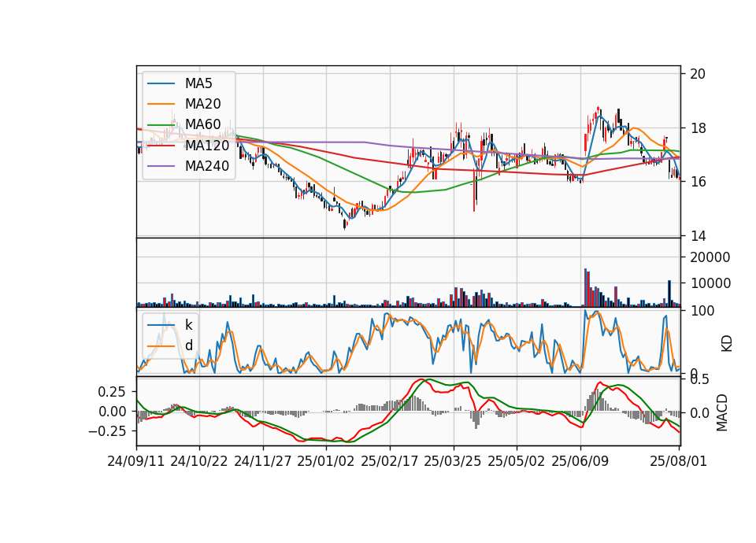Screen dimensions: 756x543
Task: Click the MA120 legend label
Action: 207,145
